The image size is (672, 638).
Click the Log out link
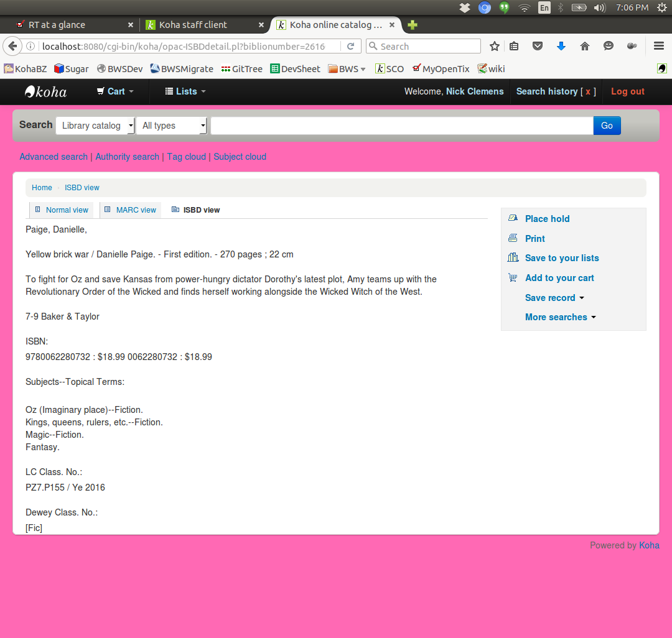[627, 91]
